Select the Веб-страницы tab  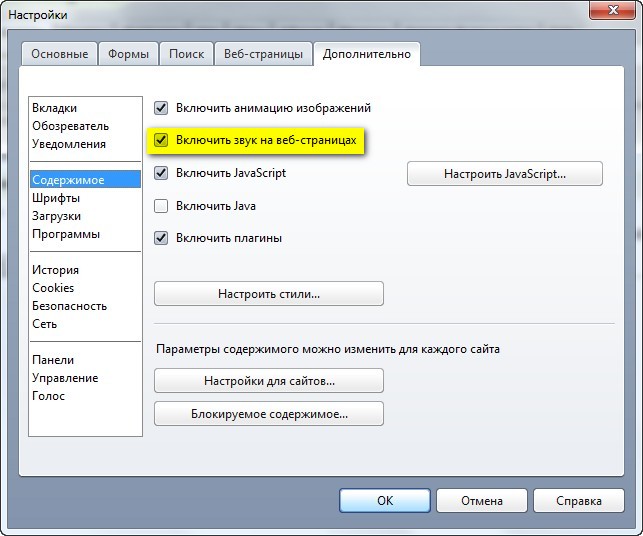coord(263,54)
